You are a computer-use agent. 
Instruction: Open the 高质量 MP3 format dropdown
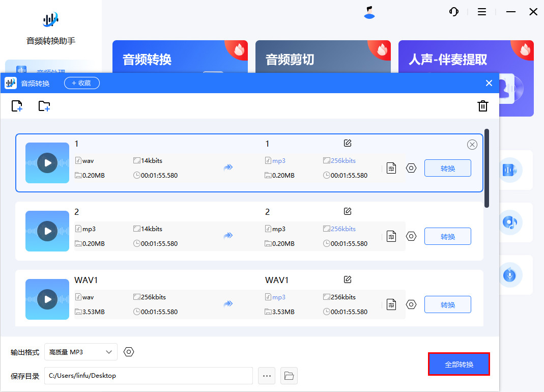point(80,352)
